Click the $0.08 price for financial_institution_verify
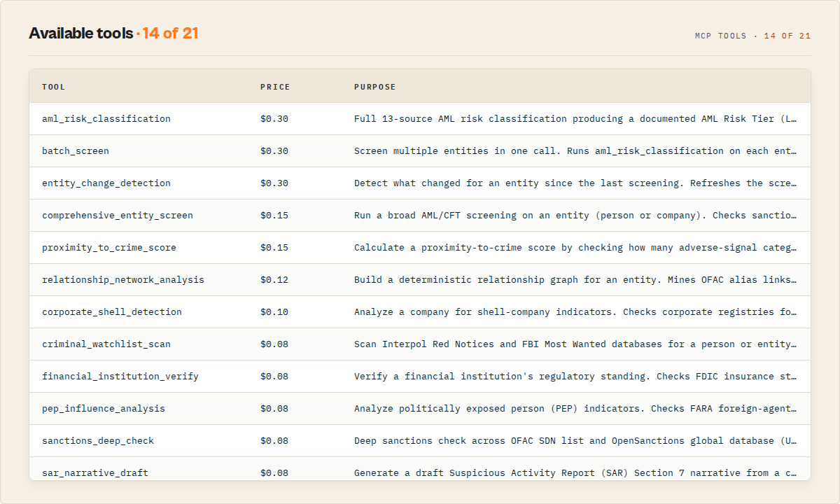Viewport: 840px width, 504px height. click(274, 376)
